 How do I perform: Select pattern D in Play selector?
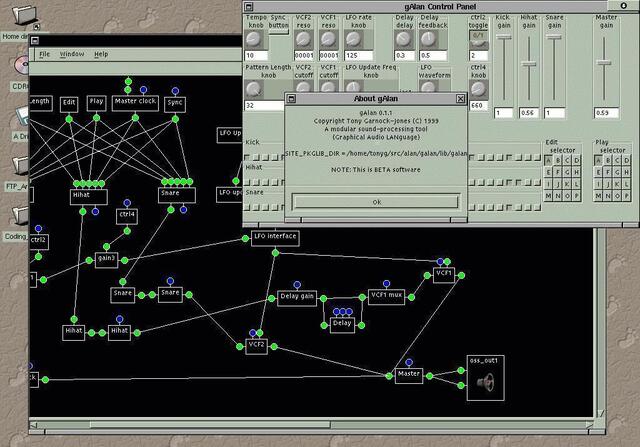tap(625, 158)
